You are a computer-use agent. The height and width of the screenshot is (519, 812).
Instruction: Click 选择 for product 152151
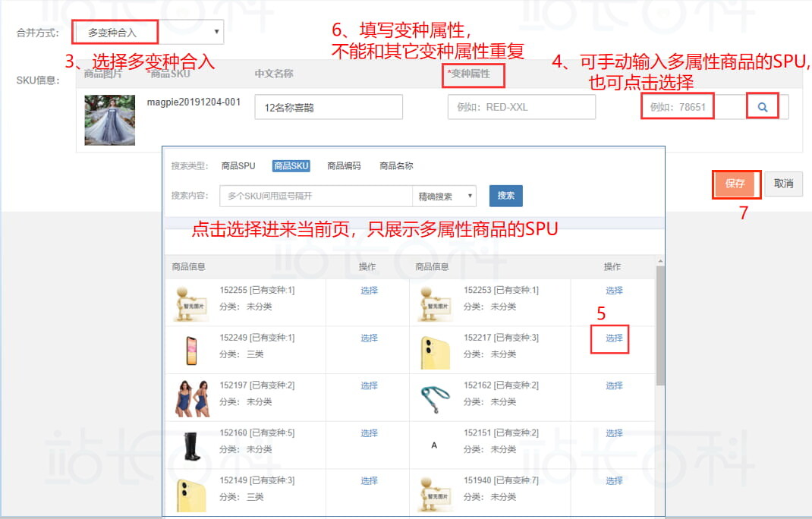coord(614,433)
